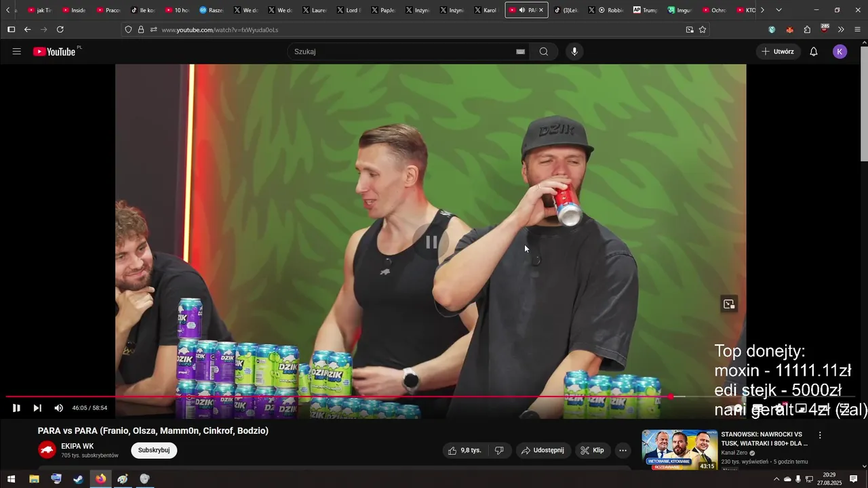
Task: Pause the video with the player's pause button
Action: click(x=16, y=408)
